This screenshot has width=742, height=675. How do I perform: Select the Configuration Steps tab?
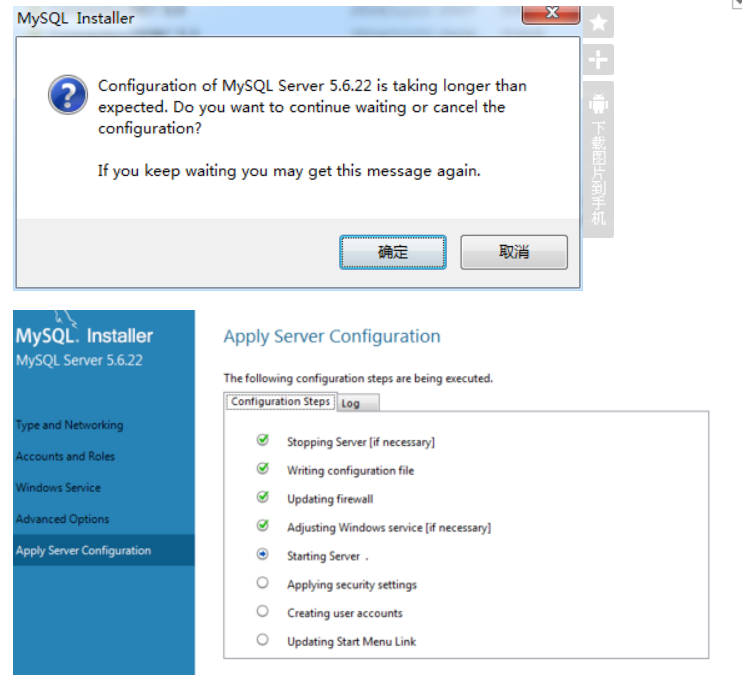tap(281, 401)
